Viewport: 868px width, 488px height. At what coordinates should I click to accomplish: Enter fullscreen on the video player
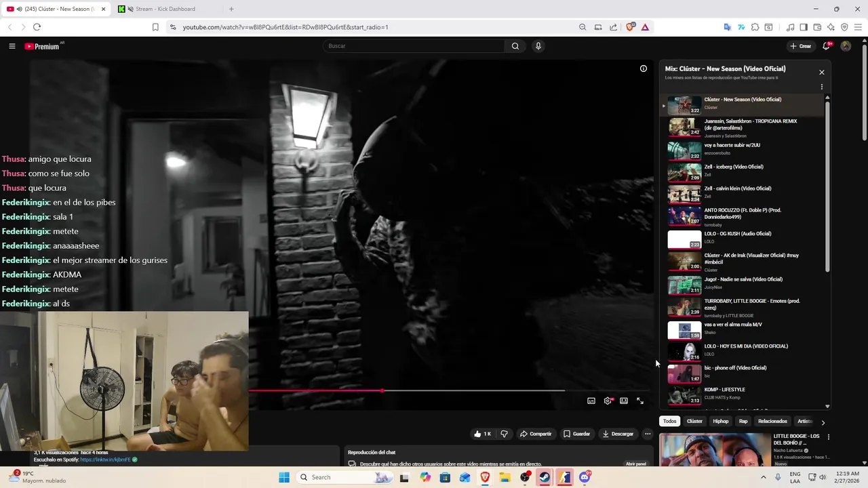[640, 401]
